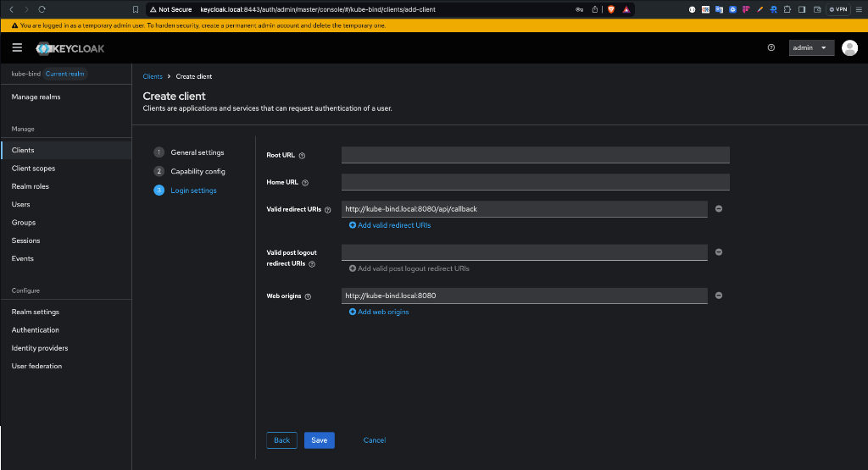Image resolution: width=868 pixels, height=470 pixels.
Task: Open the translate extension icon
Action: (719, 9)
